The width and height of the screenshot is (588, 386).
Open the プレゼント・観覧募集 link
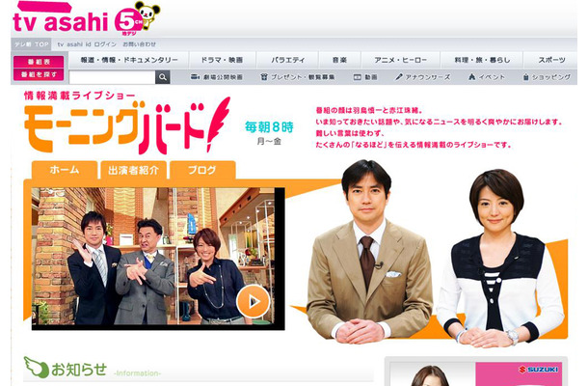pyautogui.click(x=303, y=77)
